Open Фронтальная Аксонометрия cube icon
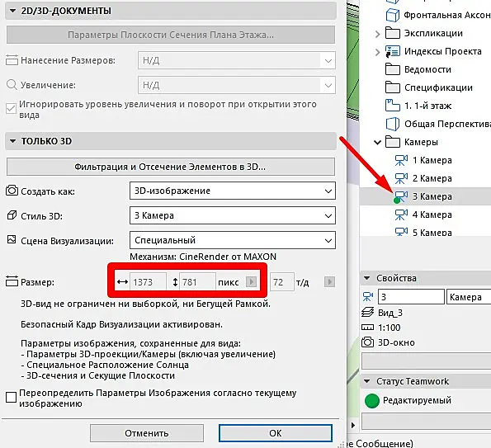 click(x=393, y=15)
